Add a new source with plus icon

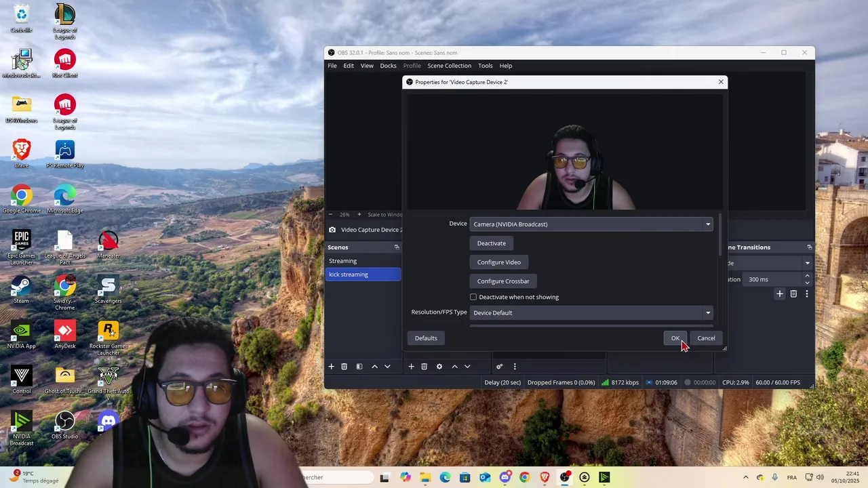pos(411,367)
